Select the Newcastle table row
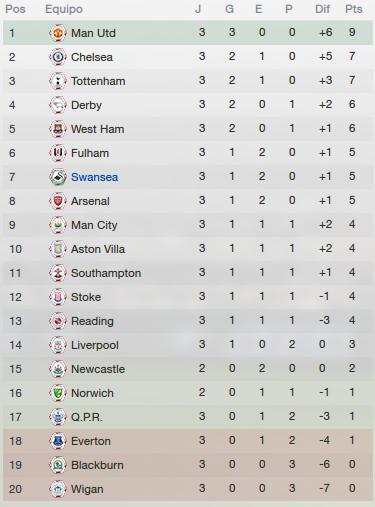 tap(188, 369)
